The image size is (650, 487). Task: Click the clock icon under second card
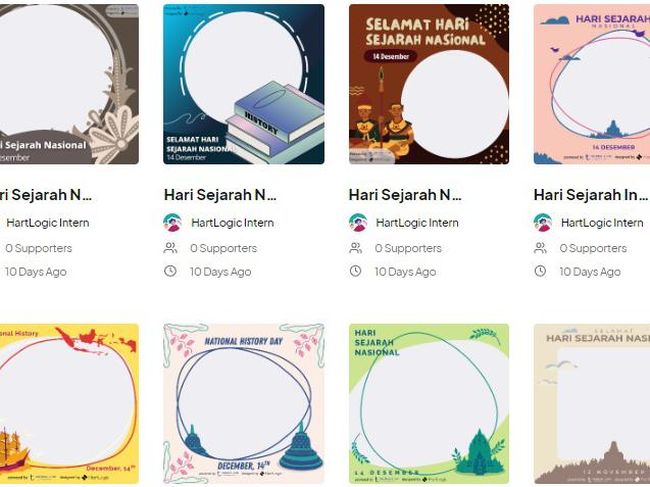[x=171, y=271]
